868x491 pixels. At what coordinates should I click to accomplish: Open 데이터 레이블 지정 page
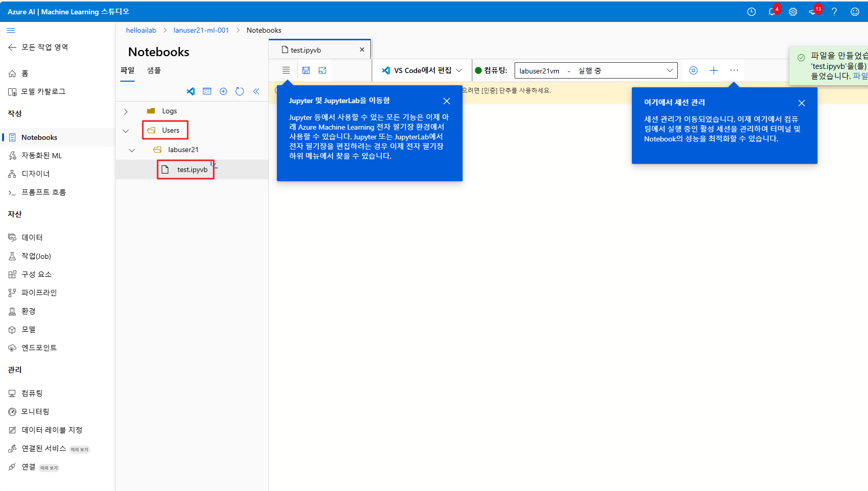(58, 430)
